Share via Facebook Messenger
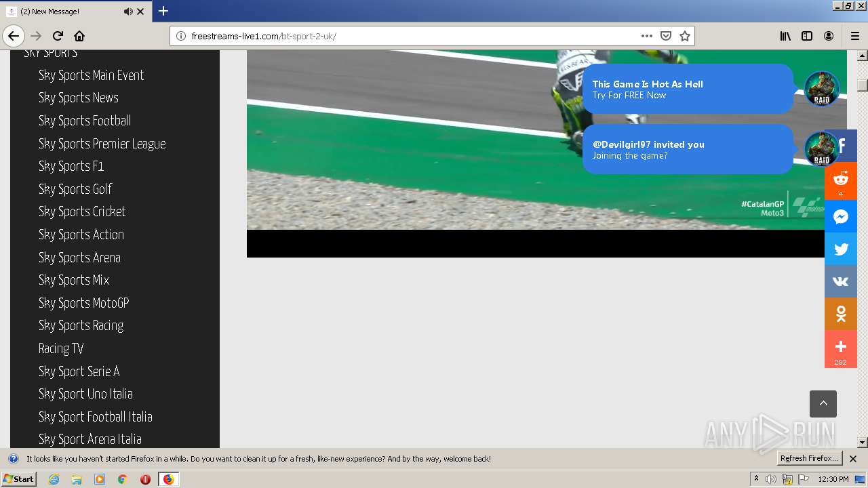This screenshot has width=868, height=488. coord(841,216)
